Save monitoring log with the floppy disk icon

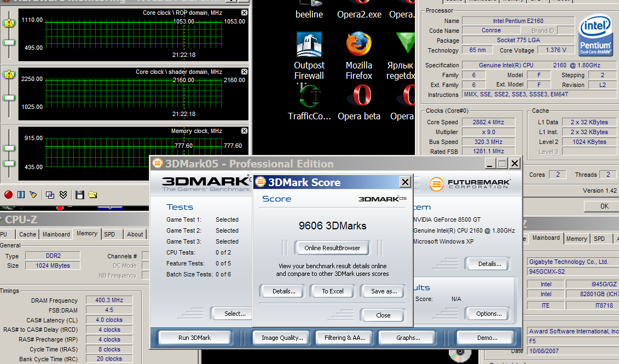[x=80, y=195]
